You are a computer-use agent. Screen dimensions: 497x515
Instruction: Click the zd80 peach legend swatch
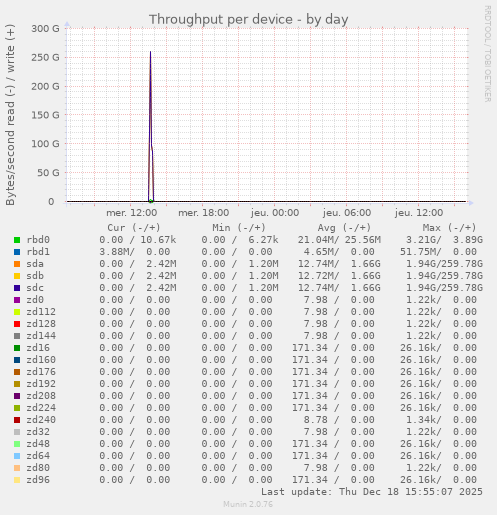coord(17,468)
